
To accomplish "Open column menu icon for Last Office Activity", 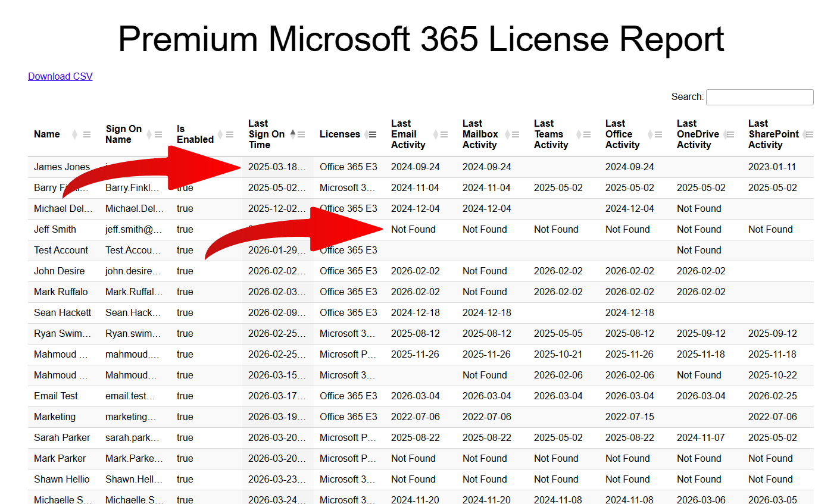I will (x=658, y=134).
